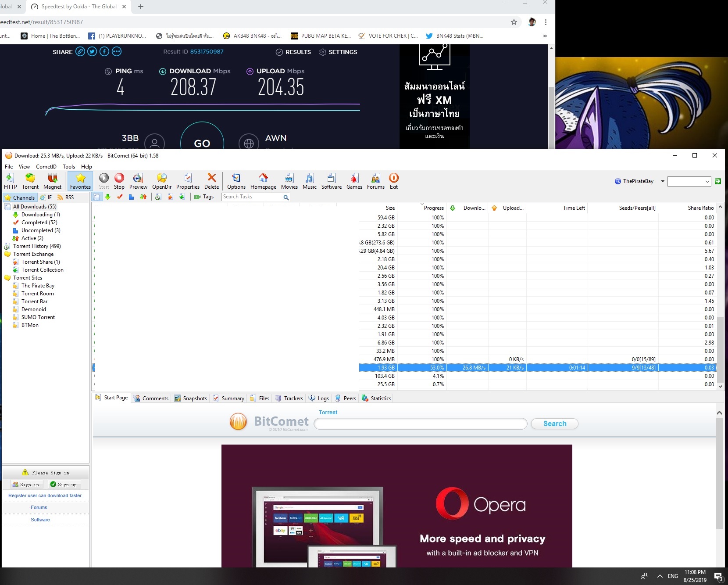Preview the selected download
Screen dimensions: 728x585
click(138, 181)
